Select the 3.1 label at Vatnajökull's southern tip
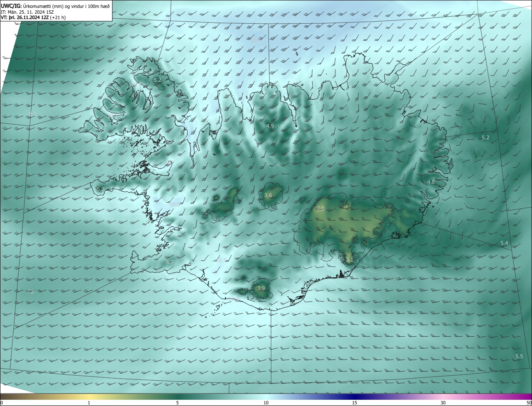 tap(350, 260)
